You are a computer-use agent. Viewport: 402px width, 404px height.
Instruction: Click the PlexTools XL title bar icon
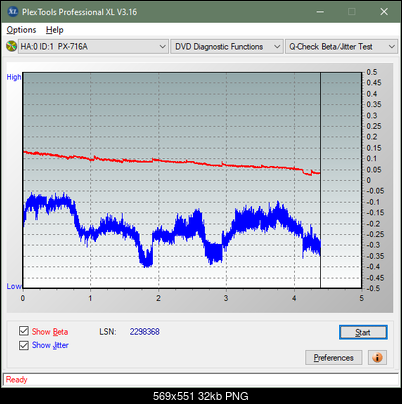click(x=13, y=12)
